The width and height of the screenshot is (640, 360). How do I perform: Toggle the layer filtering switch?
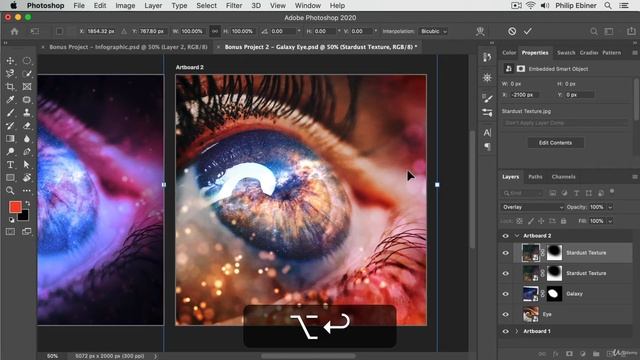point(612,191)
